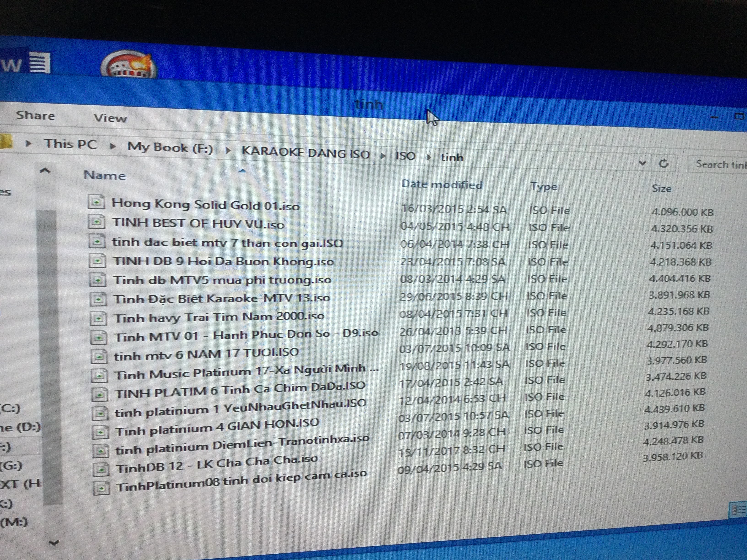
Task: Select Hong Kong Solid Gold 01.iso name
Action: click(205, 204)
